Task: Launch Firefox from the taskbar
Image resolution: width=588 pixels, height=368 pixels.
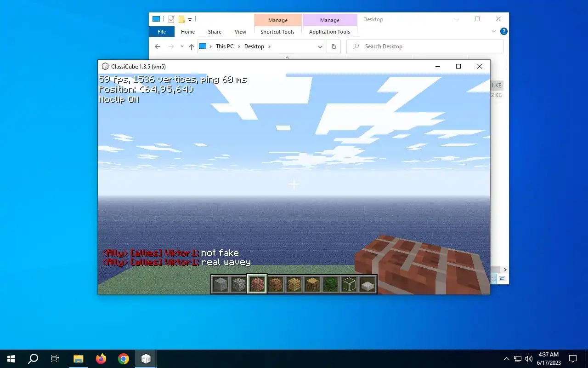Action: [x=101, y=359]
